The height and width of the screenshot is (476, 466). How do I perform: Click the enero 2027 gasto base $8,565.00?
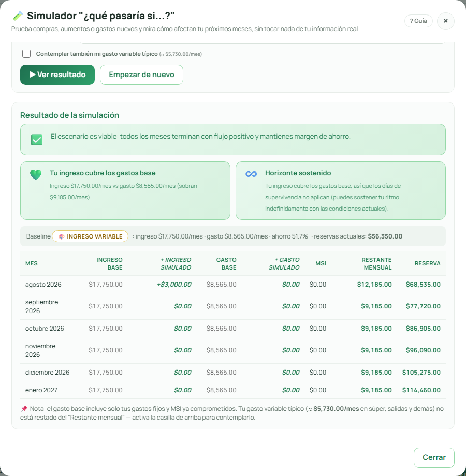(221, 390)
